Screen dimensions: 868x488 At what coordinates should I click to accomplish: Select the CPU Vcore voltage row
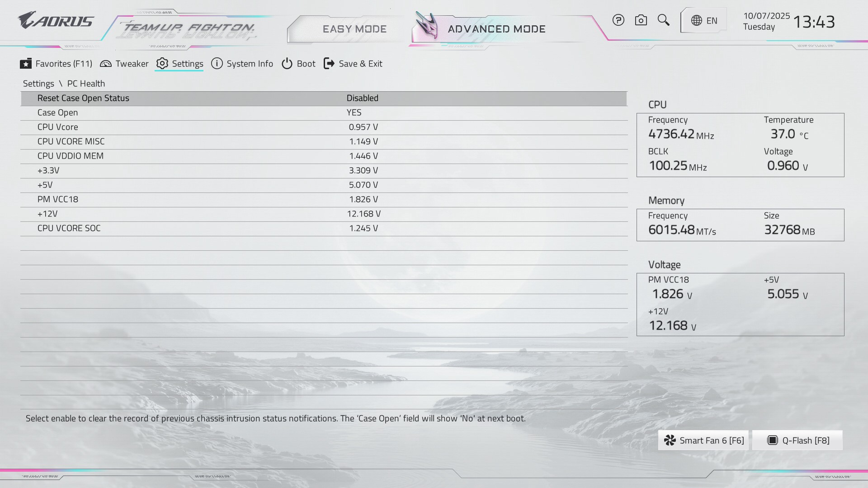click(58, 127)
